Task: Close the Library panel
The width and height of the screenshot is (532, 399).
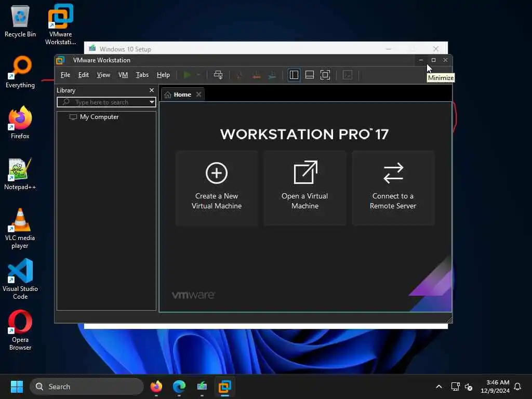Action: pos(152,90)
